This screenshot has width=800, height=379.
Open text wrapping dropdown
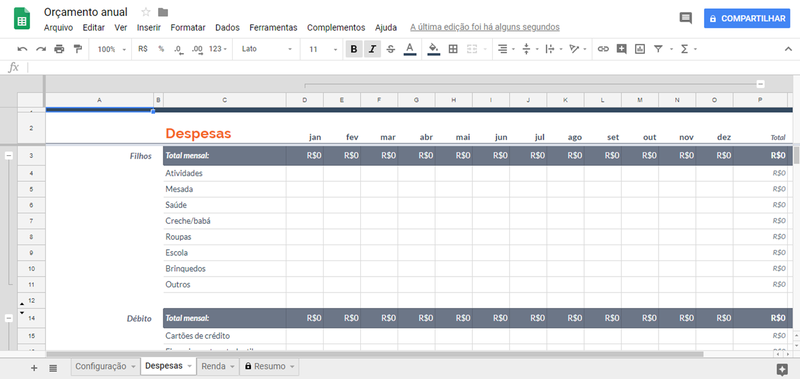[554, 49]
